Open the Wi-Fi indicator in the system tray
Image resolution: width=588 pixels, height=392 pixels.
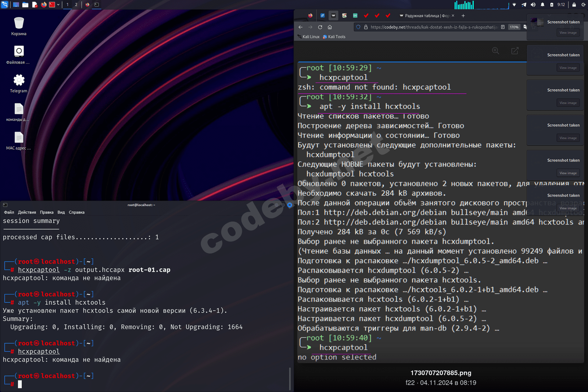coord(514,5)
